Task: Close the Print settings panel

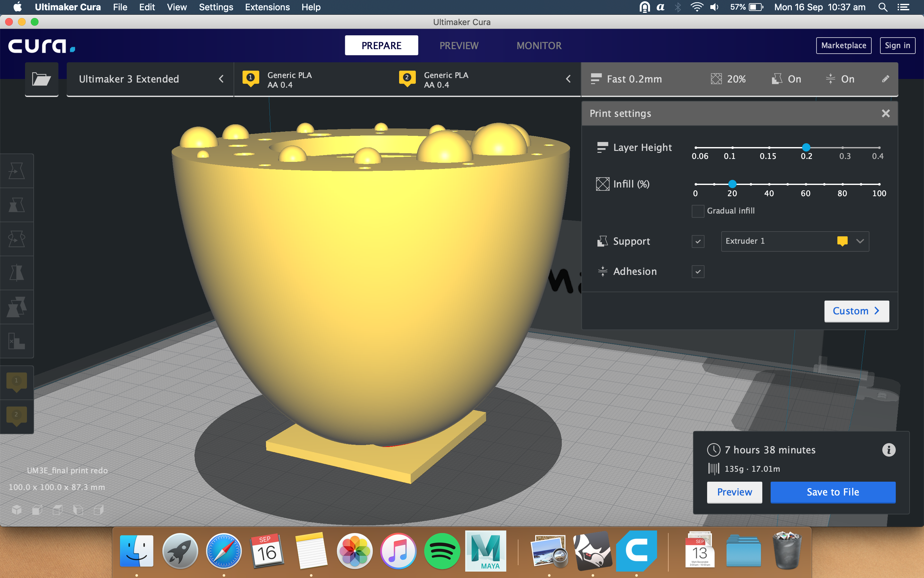Action: point(886,114)
